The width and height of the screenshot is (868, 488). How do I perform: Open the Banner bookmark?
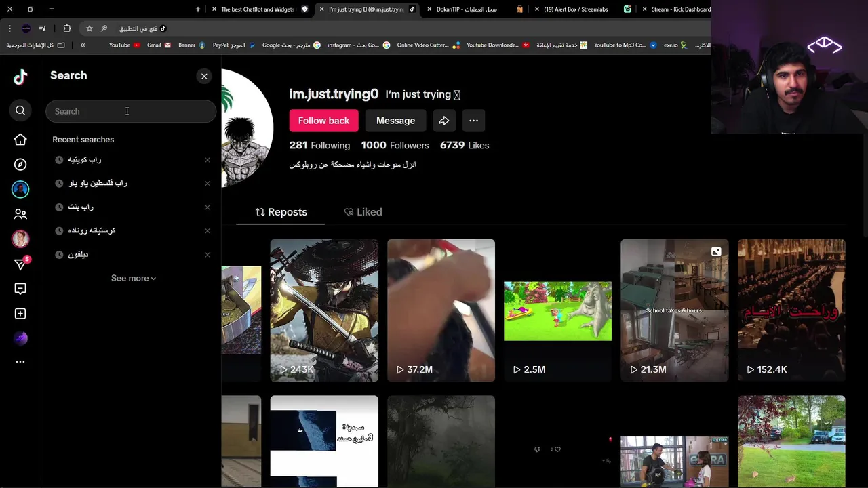191,45
